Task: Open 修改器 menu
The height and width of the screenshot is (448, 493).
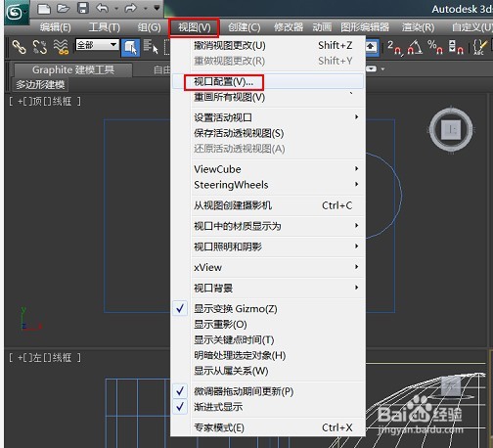Action: [x=289, y=27]
